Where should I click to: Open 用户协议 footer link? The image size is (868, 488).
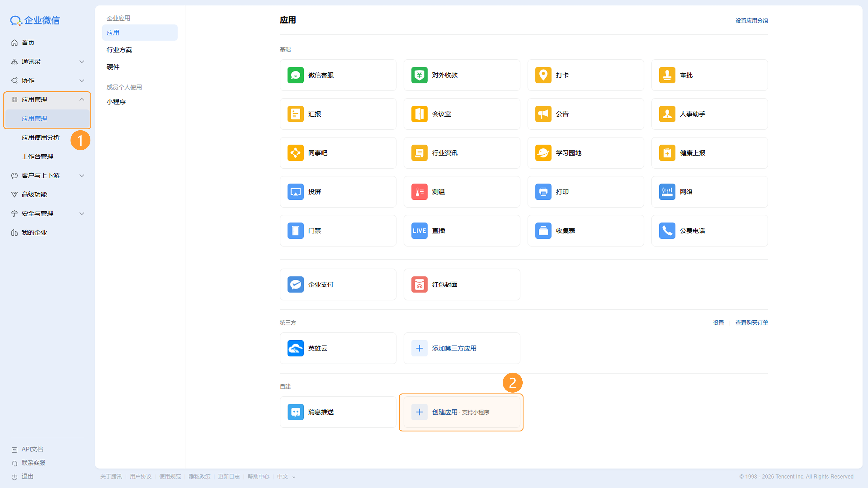[x=141, y=476]
